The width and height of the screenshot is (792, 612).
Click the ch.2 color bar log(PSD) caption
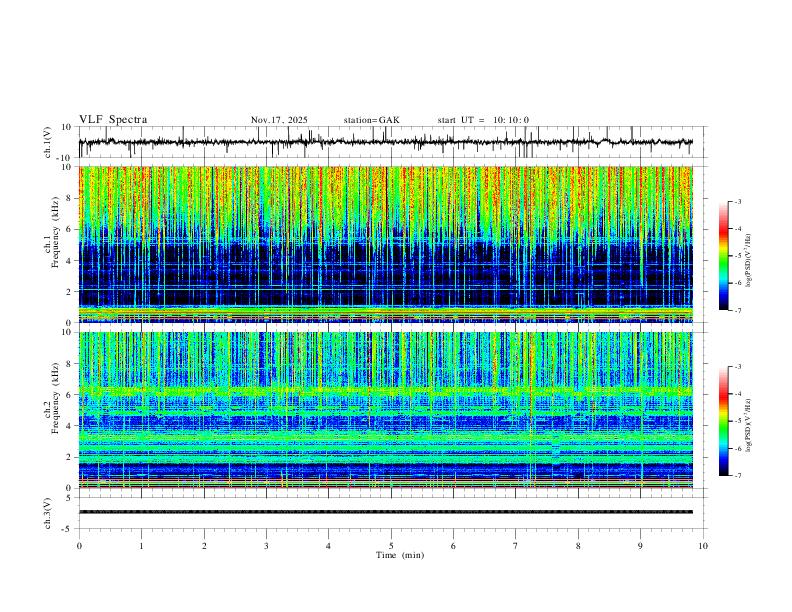click(x=749, y=425)
